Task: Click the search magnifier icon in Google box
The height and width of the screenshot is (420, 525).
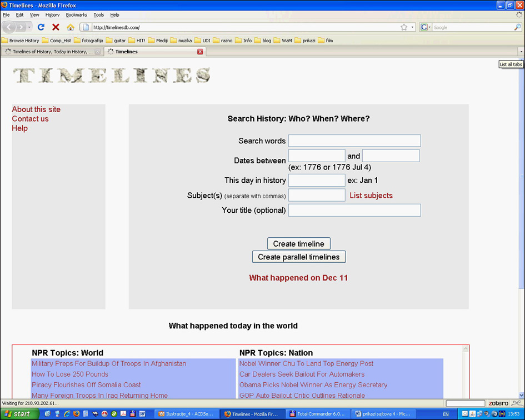Action: point(517,27)
